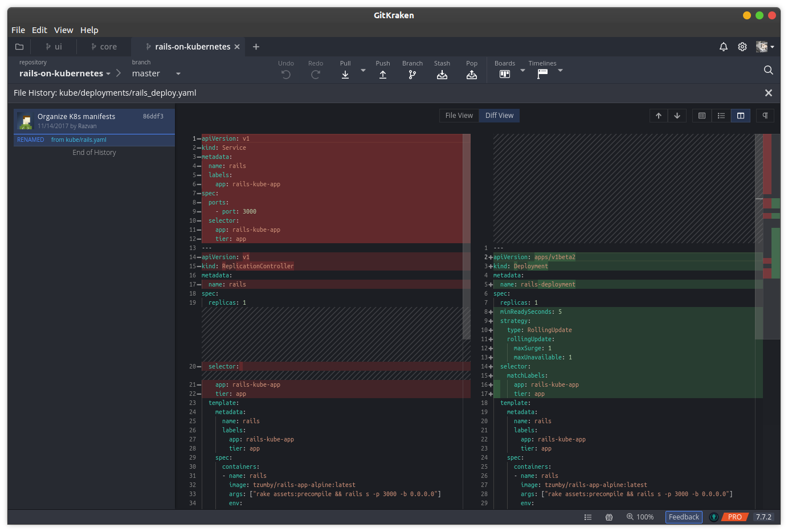Click the Pull icon in toolbar

pos(345,75)
